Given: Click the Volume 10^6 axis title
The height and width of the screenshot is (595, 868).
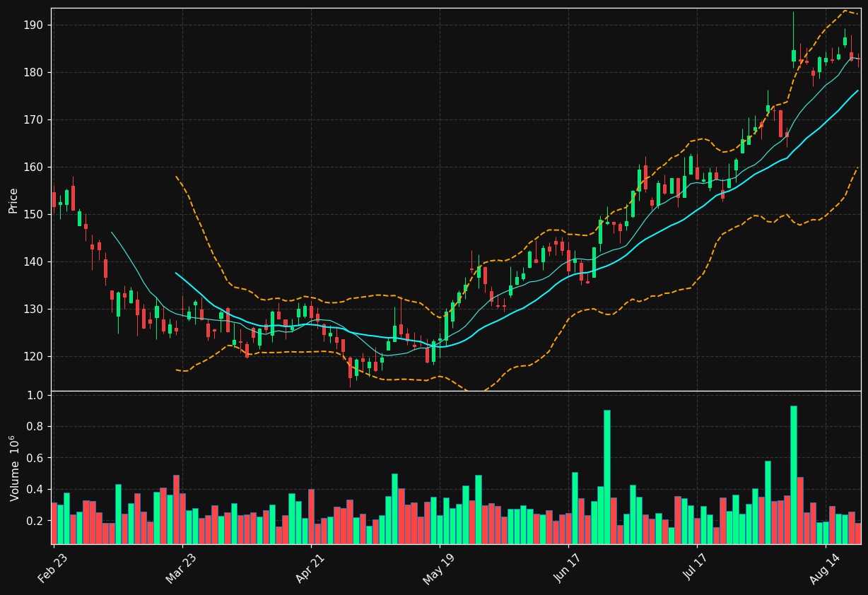Looking at the screenshot, I should click(14, 468).
